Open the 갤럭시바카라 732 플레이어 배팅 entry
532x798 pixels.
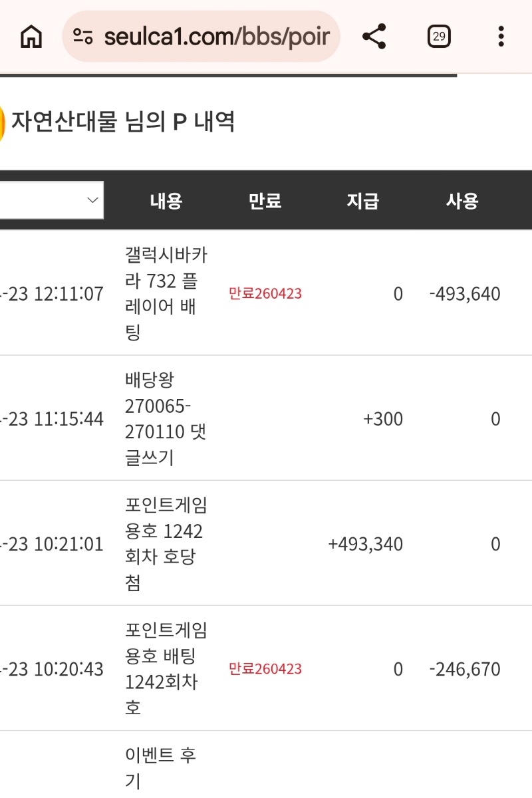166,293
